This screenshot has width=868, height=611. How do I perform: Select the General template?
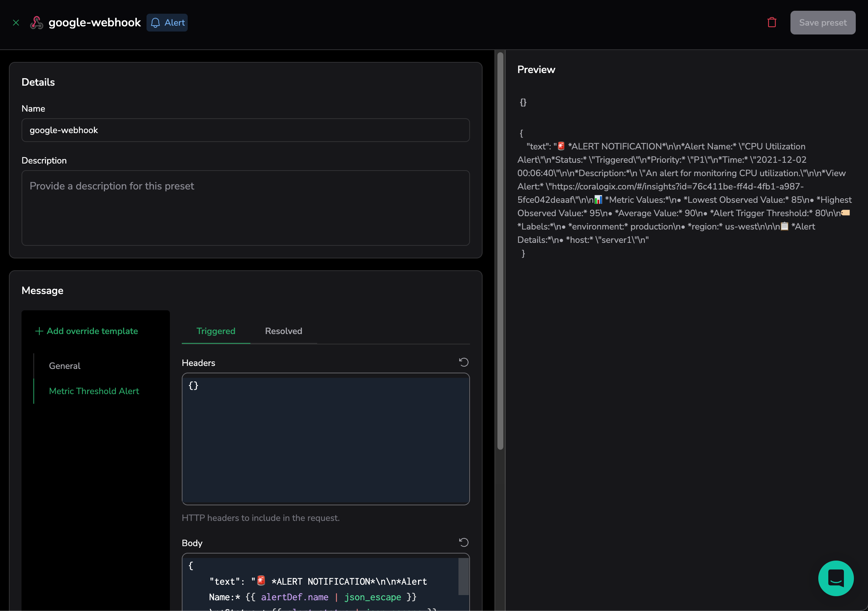pyautogui.click(x=65, y=366)
